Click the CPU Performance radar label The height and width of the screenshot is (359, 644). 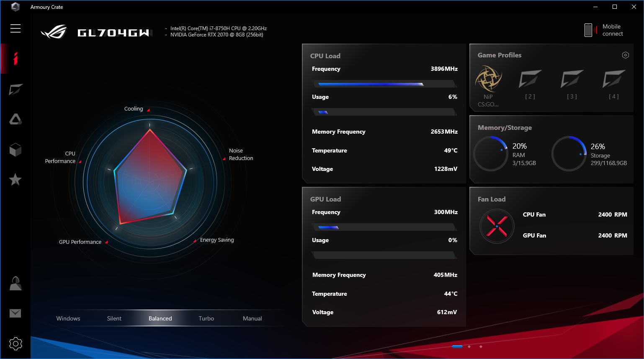pos(60,157)
